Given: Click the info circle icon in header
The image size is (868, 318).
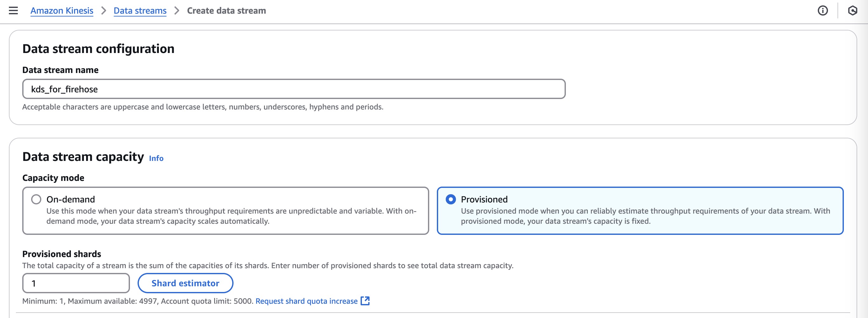Looking at the screenshot, I should (823, 11).
